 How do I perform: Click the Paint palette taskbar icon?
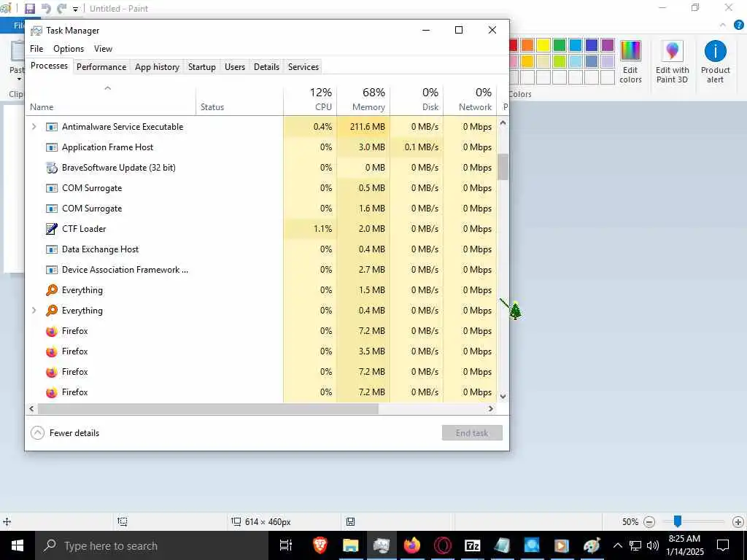[592, 545]
